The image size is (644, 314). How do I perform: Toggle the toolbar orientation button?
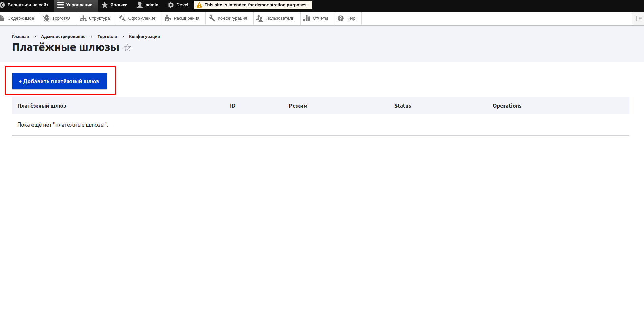[x=639, y=18]
